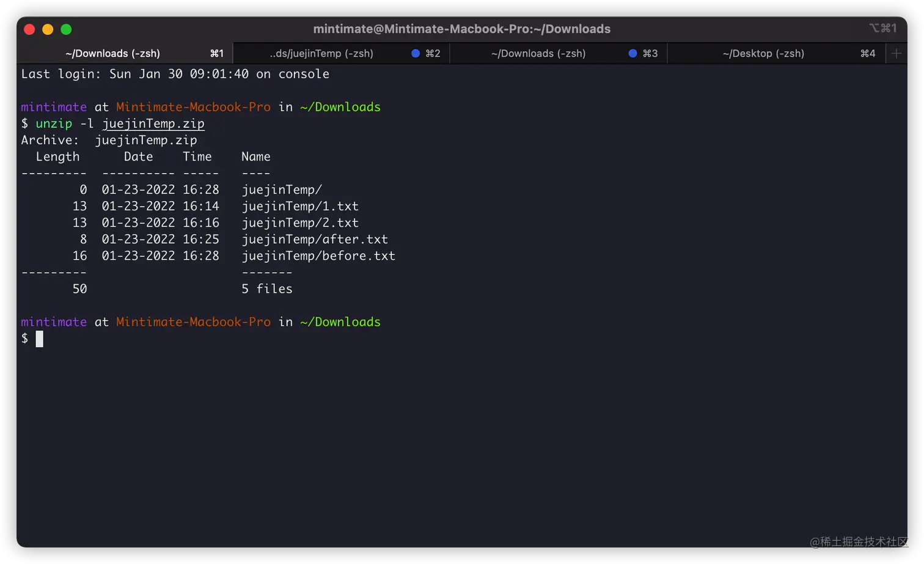
Task: Maximize the window with green button
Action: click(x=66, y=29)
